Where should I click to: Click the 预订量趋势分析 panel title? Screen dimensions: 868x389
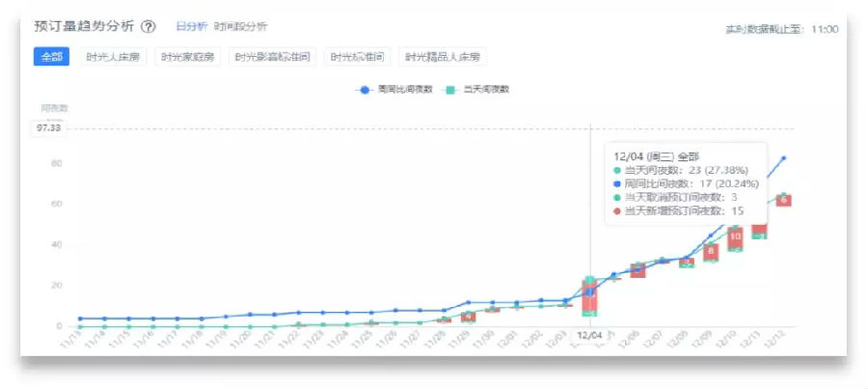click(x=84, y=27)
